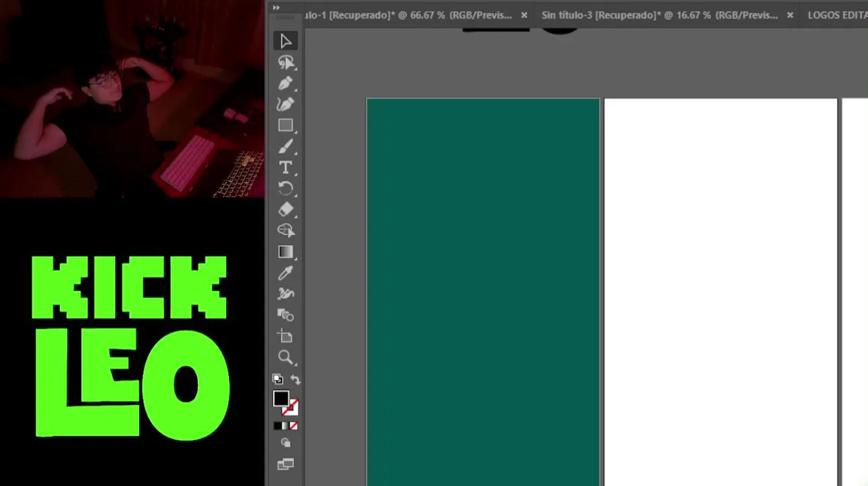Click the default fill and stroke icon

(x=277, y=379)
